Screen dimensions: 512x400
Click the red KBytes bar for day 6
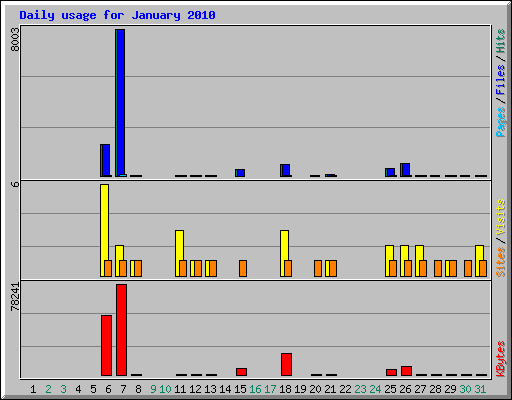click(x=107, y=345)
